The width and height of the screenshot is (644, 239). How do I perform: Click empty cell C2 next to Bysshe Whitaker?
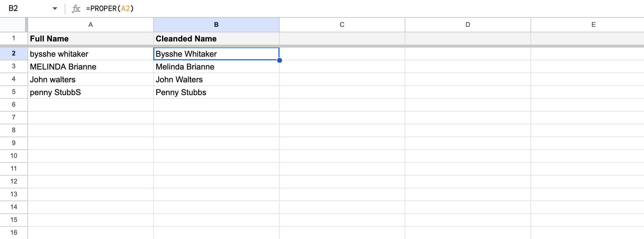341,54
